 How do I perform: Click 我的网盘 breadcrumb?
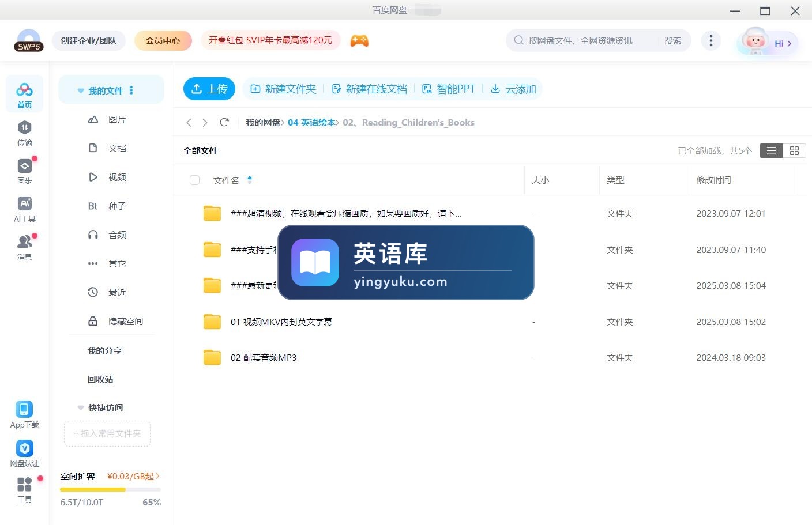263,122
